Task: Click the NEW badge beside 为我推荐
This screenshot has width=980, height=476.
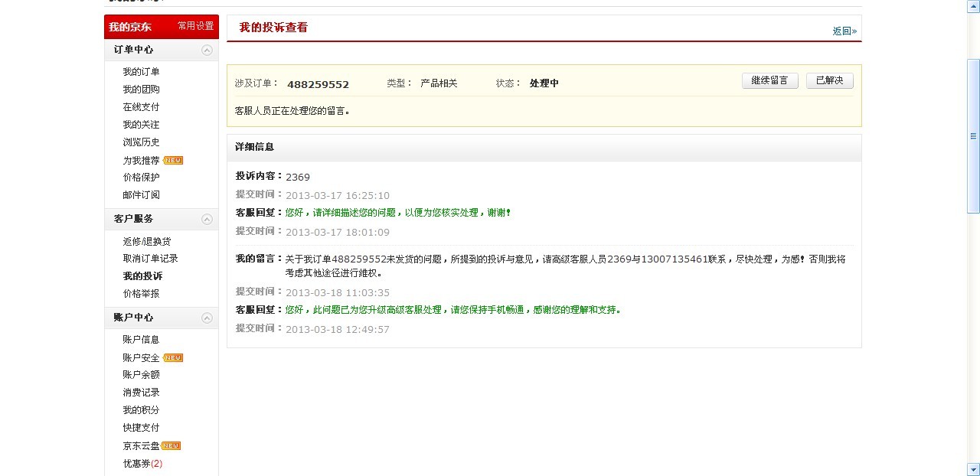Action: tap(173, 160)
